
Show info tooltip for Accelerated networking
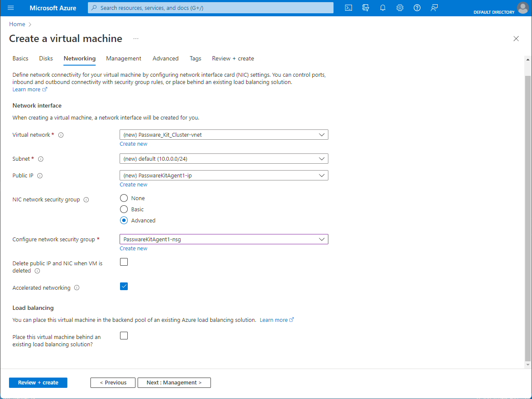77,288
